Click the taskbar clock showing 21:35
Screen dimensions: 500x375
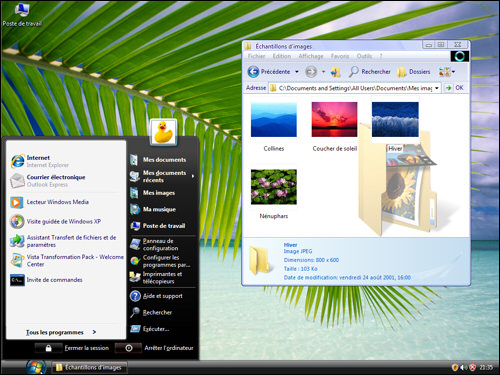point(486,367)
